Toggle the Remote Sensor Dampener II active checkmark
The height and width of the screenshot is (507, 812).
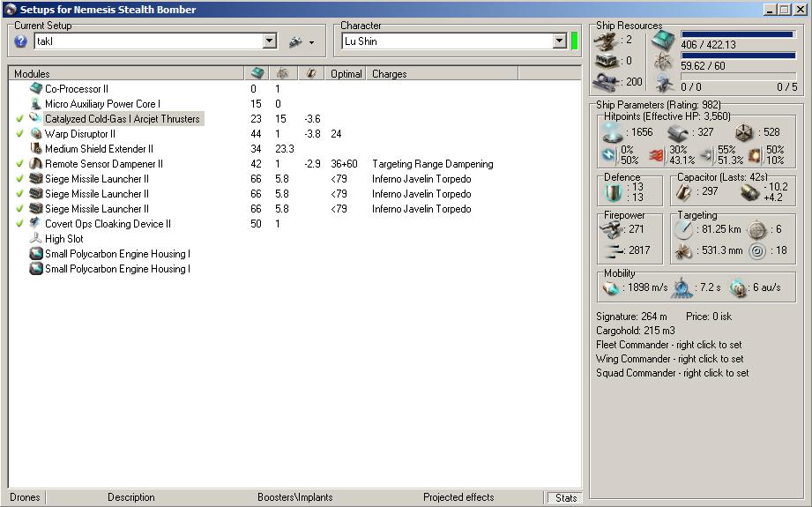pos(19,164)
